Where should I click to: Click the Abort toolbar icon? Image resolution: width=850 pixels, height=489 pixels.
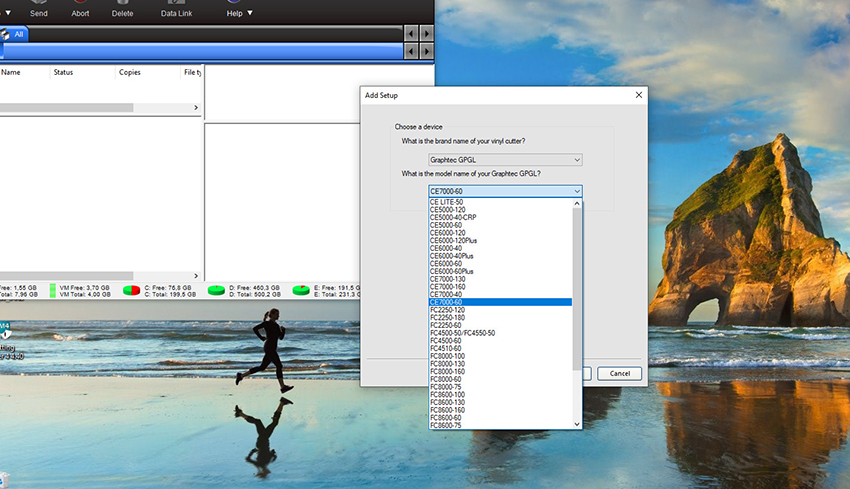pos(80,10)
